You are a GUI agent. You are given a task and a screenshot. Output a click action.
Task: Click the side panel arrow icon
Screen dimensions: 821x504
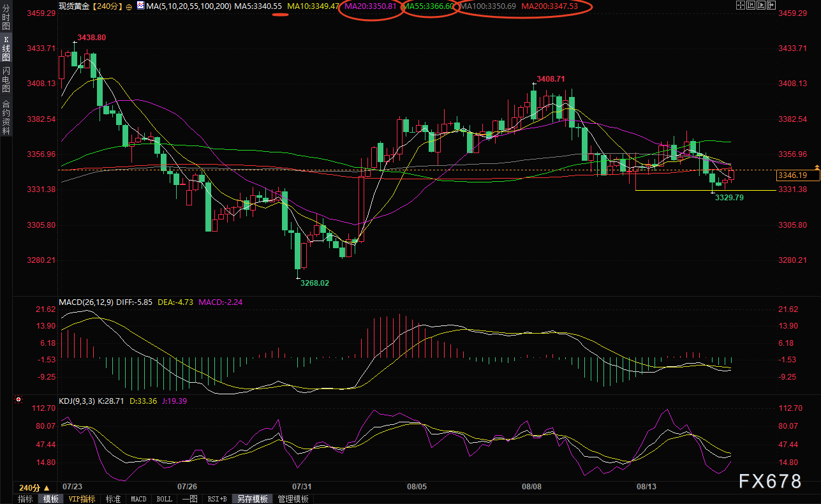(771, 6)
